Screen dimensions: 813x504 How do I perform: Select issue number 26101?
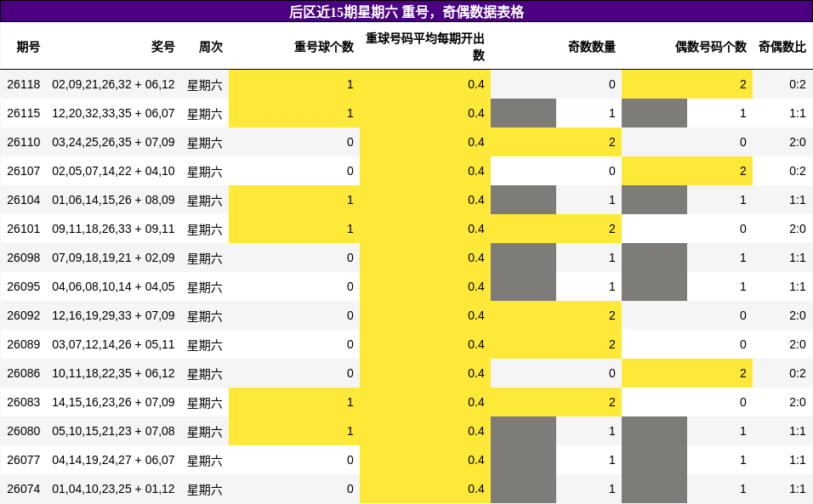(23, 229)
